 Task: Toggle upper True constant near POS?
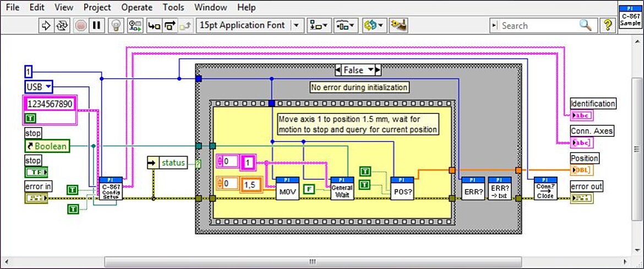click(x=365, y=171)
